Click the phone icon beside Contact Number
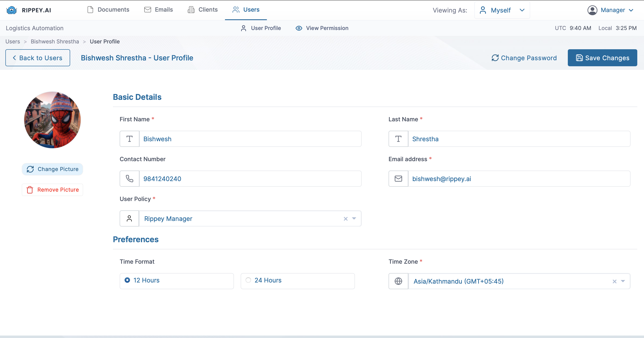 pos(129,179)
